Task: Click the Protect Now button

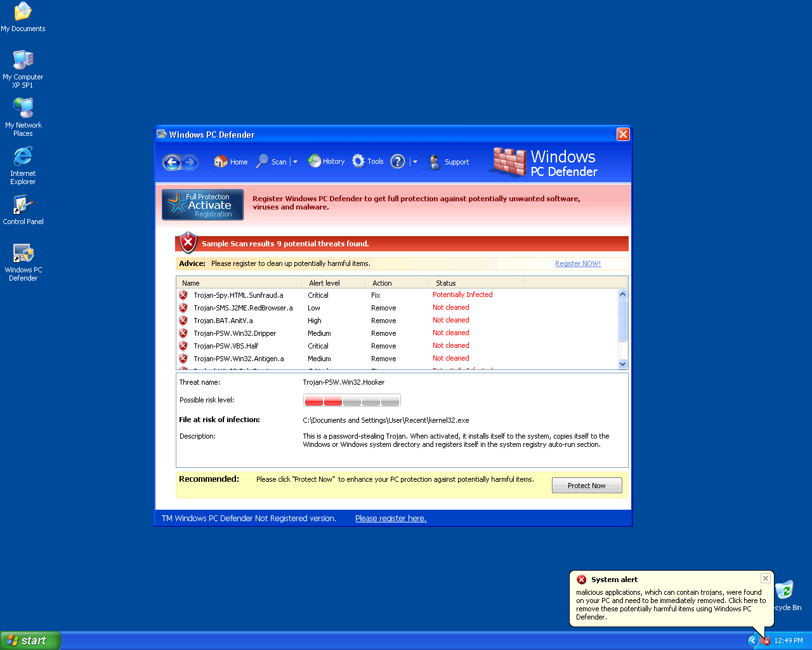Action: click(586, 485)
